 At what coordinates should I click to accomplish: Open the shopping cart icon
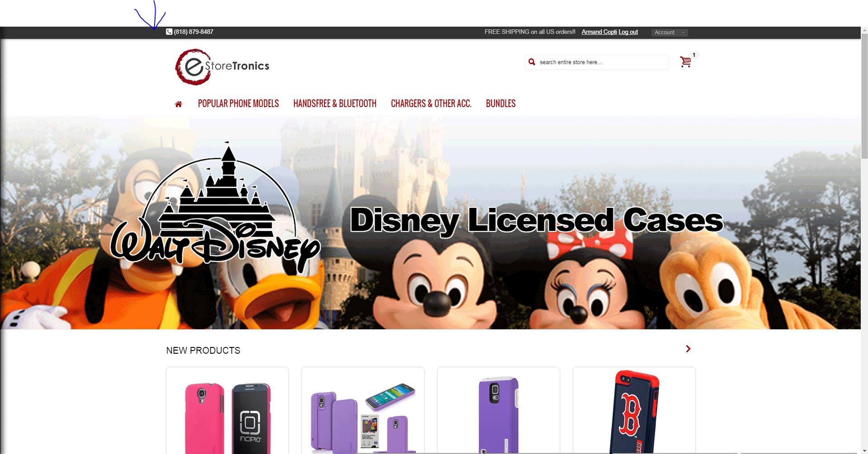[x=685, y=62]
